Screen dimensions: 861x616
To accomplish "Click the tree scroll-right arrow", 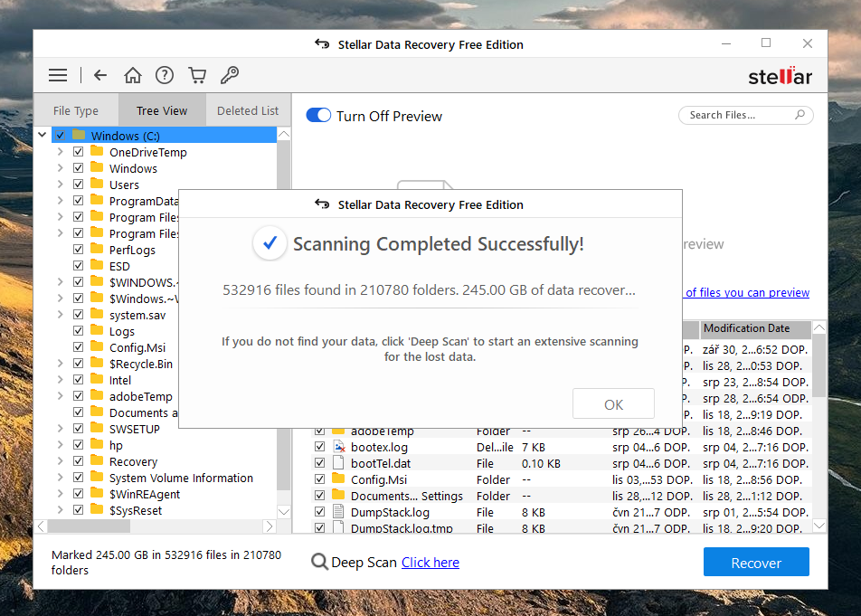I will point(270,526).
